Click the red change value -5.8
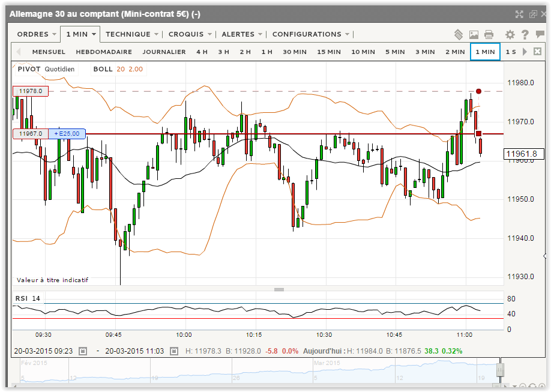551x392 pixels. click(271, 351)
